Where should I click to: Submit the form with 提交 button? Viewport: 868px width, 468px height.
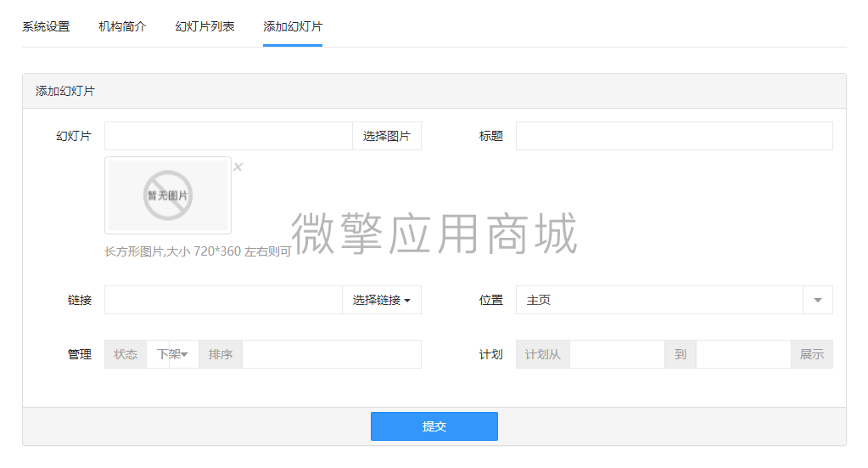coord(434,426)
